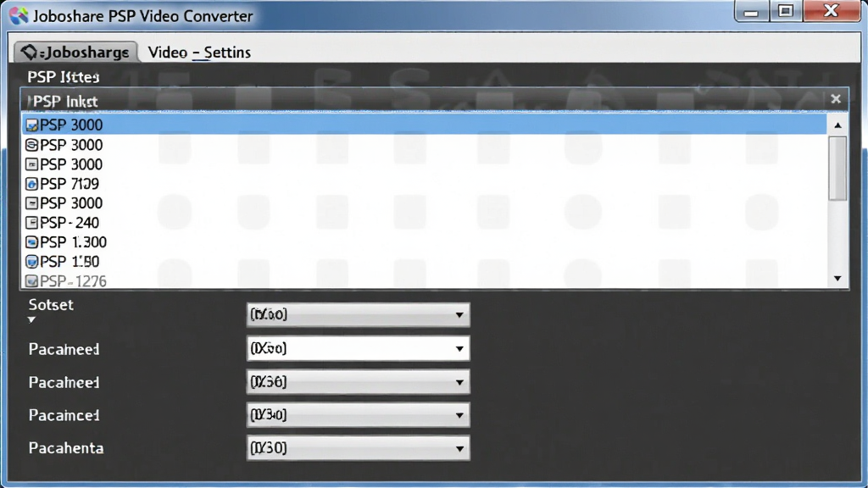Click the Pacaince1 label
Image resolution: width=868 pixels, height=488 pixels.
point(64,415)
